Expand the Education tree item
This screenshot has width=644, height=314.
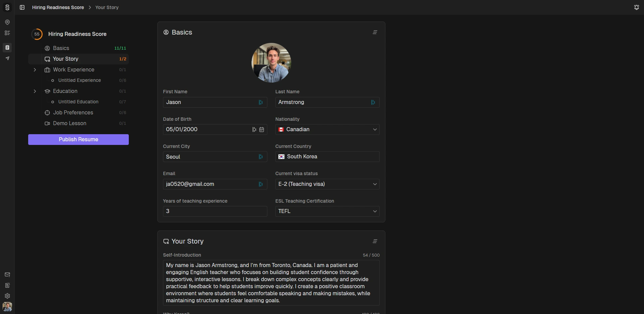click(x=35, y=91)
